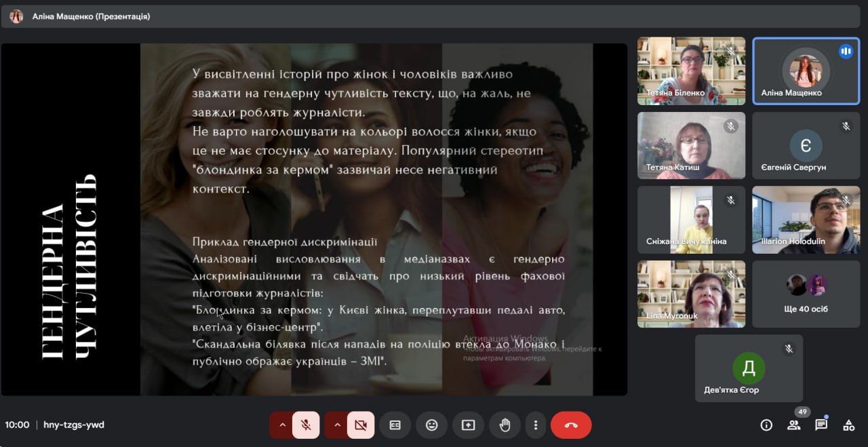Screen dimensions: 868x447
Task: Open the activities shapes icon
Action: pos(848,425)
